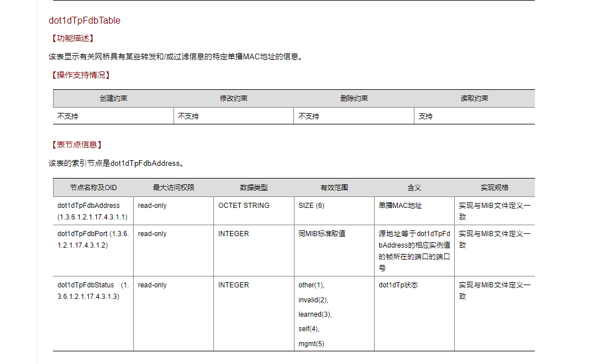Viewport: 615px width, 364px height.
Task: Click the self(4) status value
Action: click(309, 329)
